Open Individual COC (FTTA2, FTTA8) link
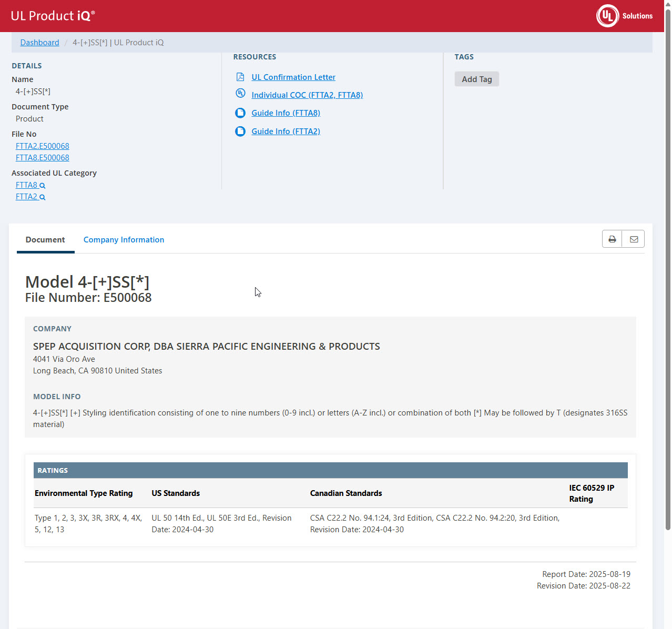 [x=307, y=95]
